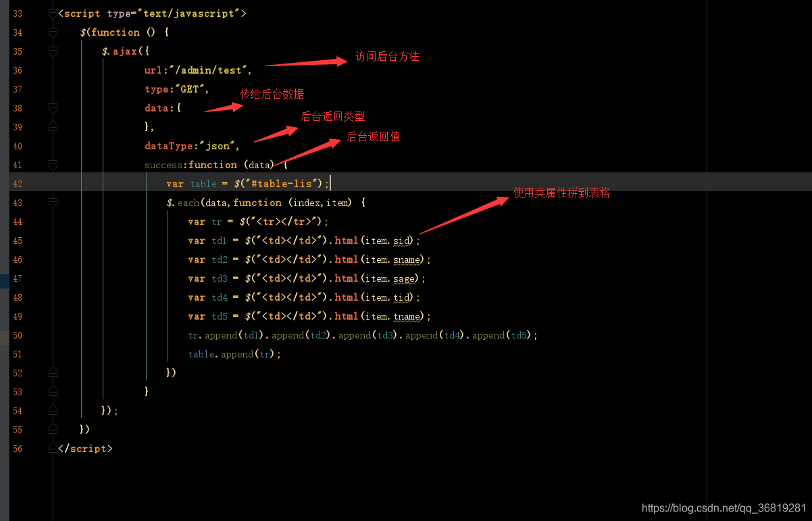Click item.sage on line 47
The image size is (812, 521).
pyautogui.click(x=391, y=278)
